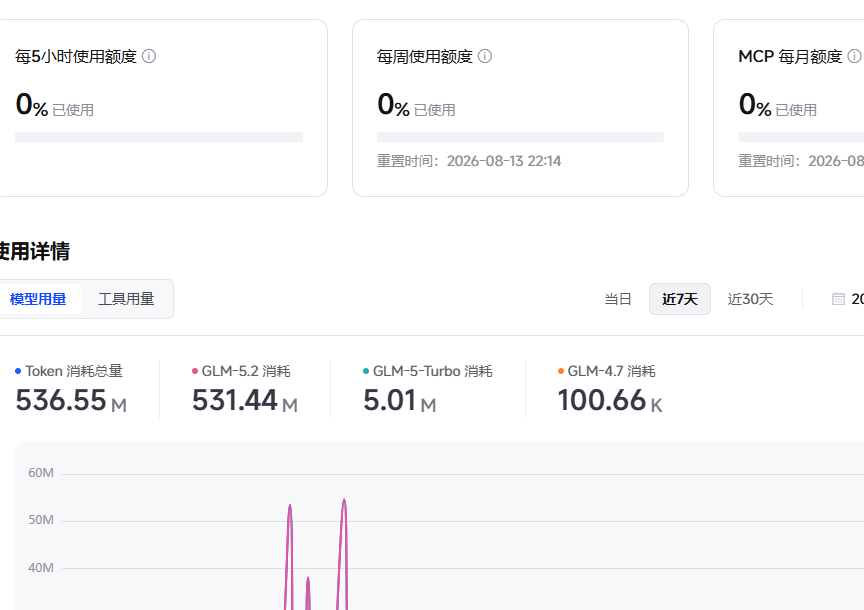
Task: Click the 50M axis label
Action: pyautogui.click(x=41, y=520)
